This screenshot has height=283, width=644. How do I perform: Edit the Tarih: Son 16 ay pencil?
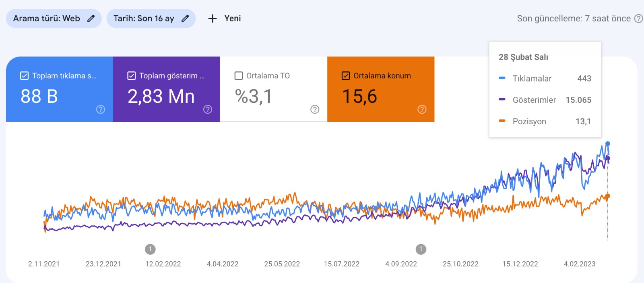click(x=185, y=19)
